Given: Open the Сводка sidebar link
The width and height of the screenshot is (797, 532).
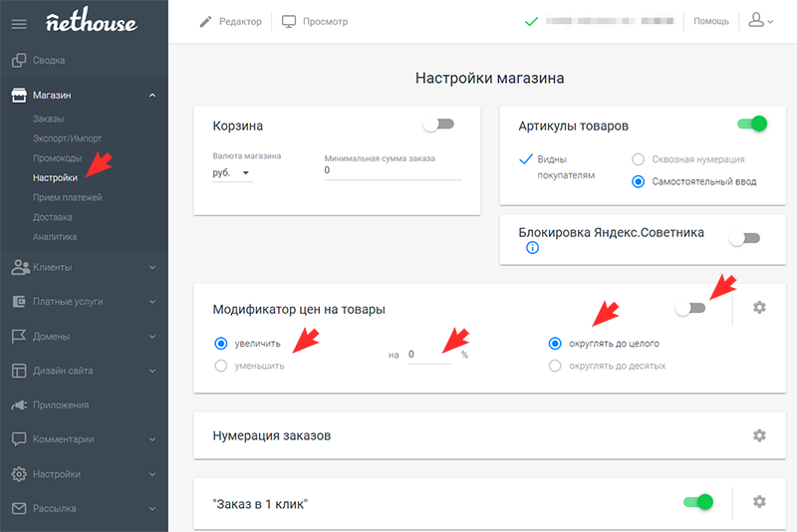Looking at the screenshot, I should coord(51,61).
